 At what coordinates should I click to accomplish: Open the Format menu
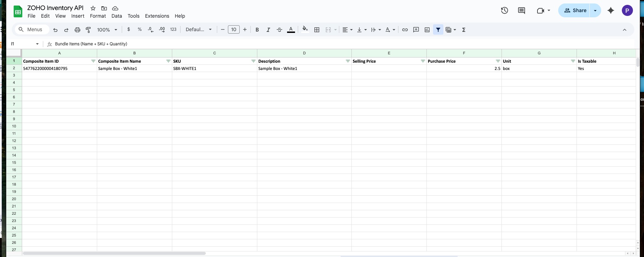point(98,16)
